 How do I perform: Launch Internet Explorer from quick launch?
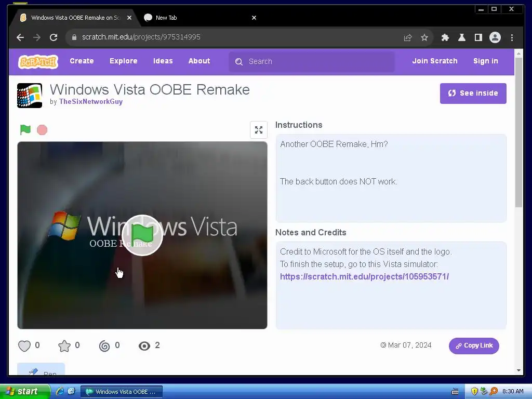(60, 391)
